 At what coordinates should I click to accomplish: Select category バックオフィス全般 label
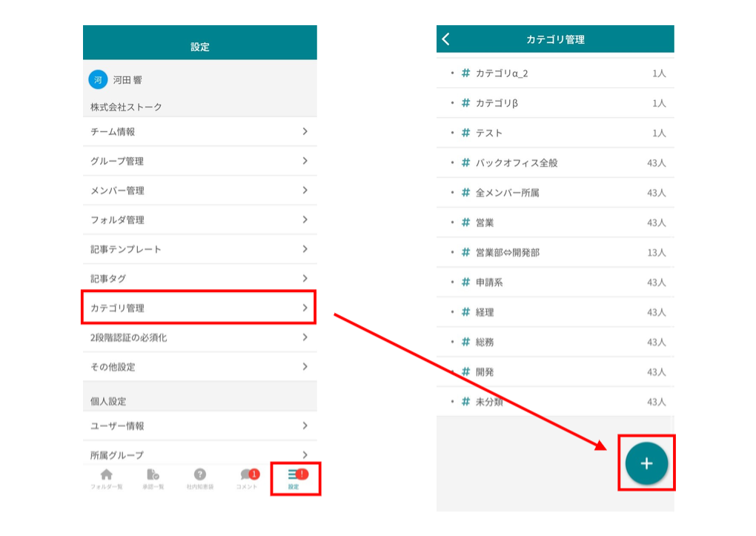[x=517, y=163]
